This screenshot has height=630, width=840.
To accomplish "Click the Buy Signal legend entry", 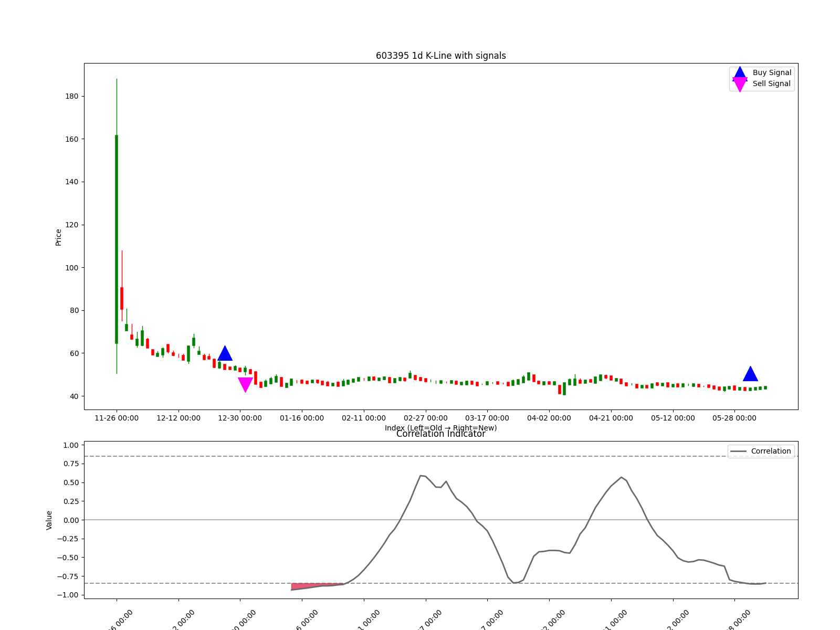I will 762,73.
